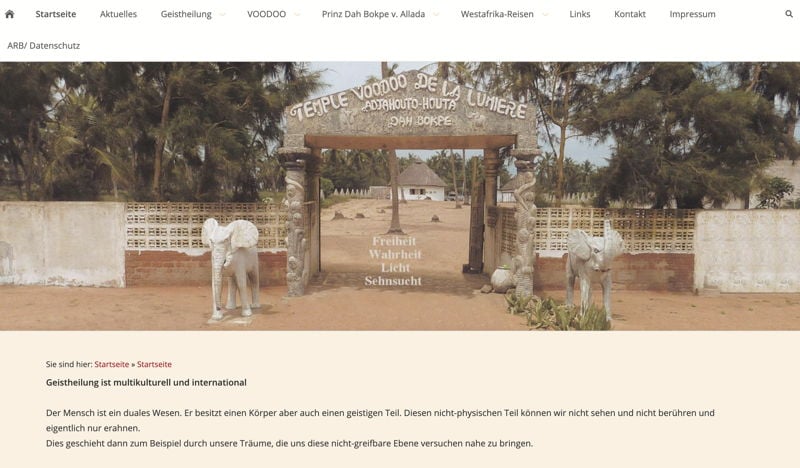800x468 pixels.
Task: Expand the Geistheilung submenu chevron
Action: (222, 15)
